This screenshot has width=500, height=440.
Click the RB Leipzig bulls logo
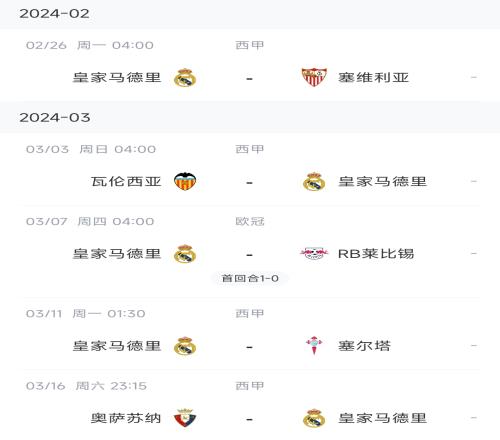pos(314,253)
